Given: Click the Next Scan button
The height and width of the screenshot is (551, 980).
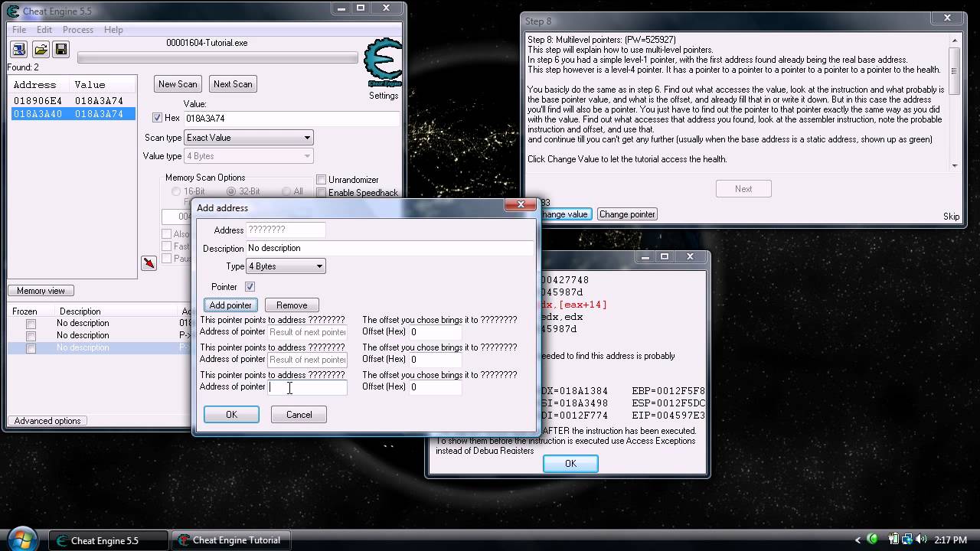Looking at the screenshot, I should [233, 84].
